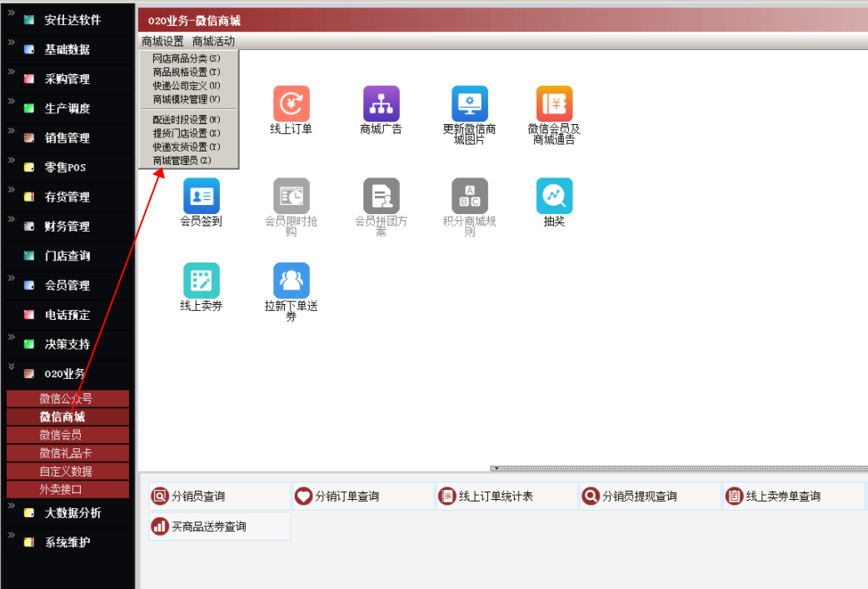Click the 分销订单查询 heart icon

303,496
